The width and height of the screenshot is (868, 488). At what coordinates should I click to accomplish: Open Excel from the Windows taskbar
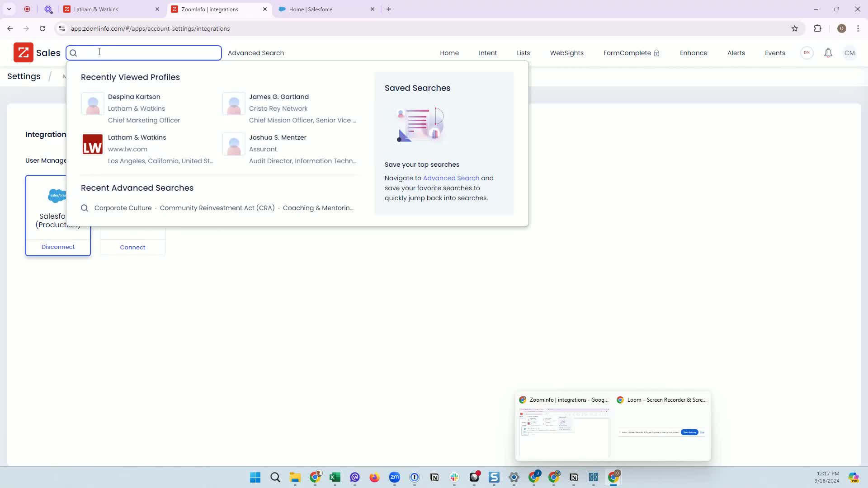pos(335,477)
